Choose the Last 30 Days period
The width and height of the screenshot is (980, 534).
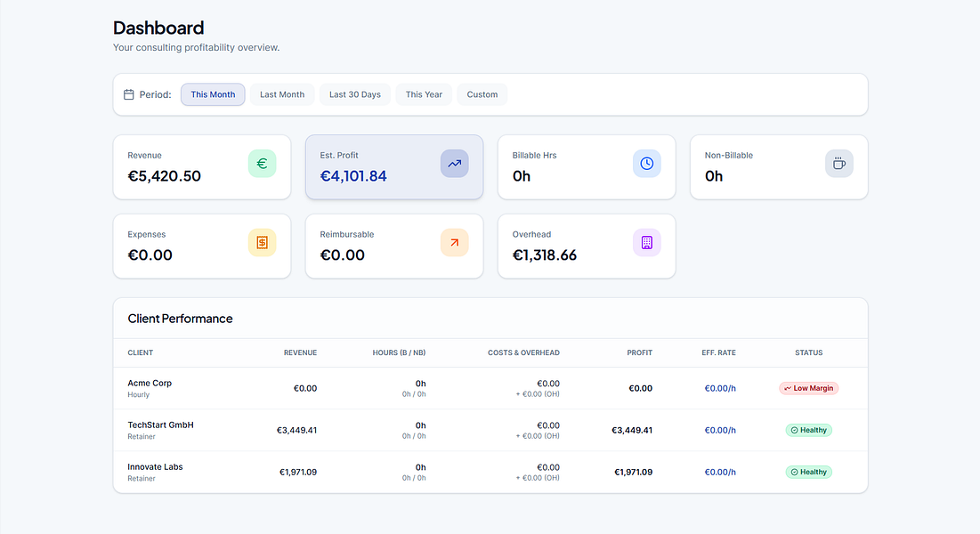point(355,94)
